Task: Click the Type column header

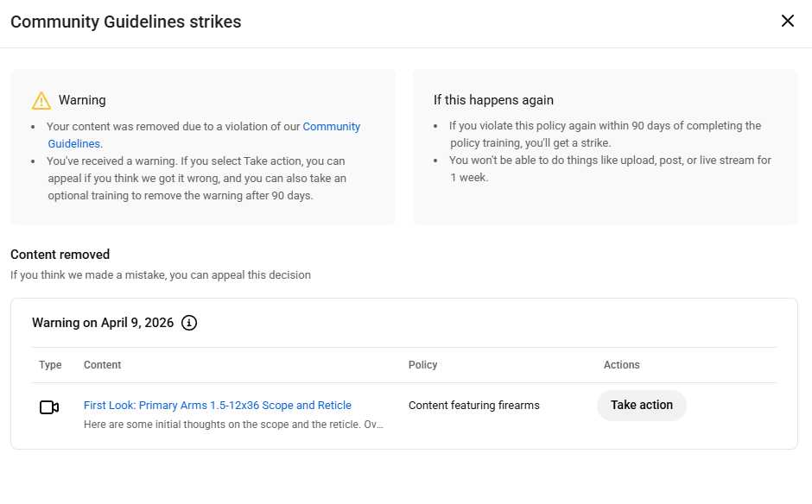Action: (x=50, y=365)
